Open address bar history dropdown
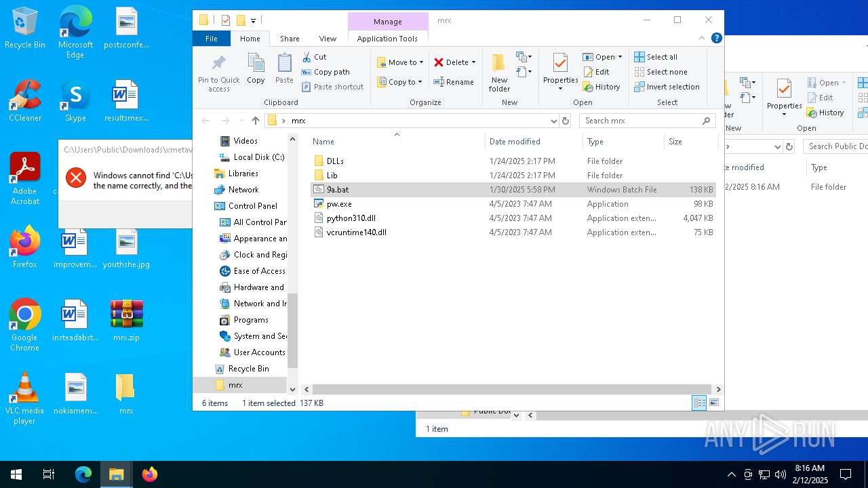The image size is (868, 488). pyautogui.click(x=554, y=121)
